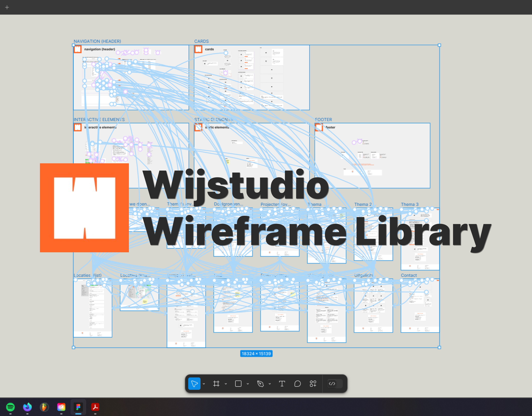Expand the Frame tool options chevron
532x416 pixels.
(226, 384)
